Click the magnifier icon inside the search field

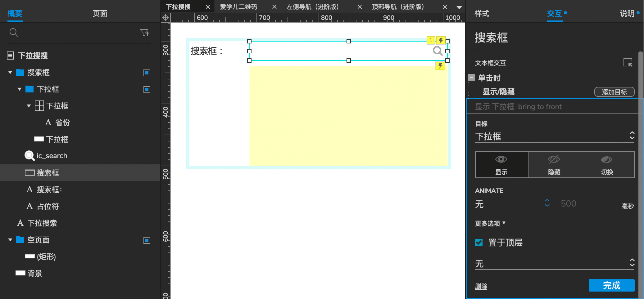[438, 51]
